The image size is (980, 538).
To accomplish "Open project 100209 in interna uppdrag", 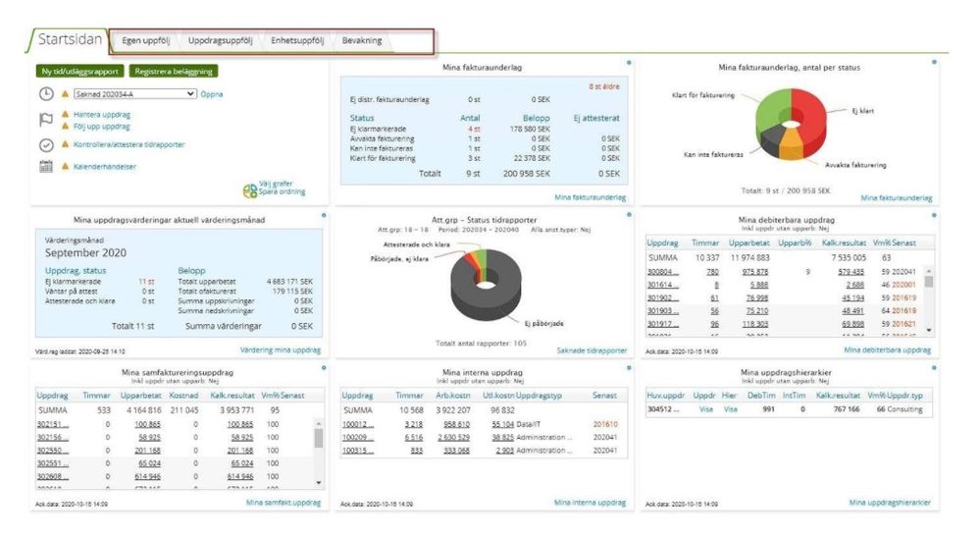I will click(x=358, y=437).
